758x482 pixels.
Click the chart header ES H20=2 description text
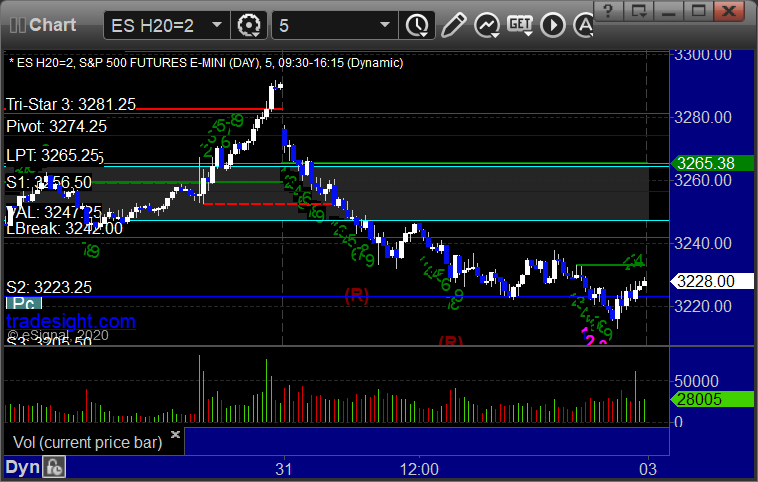206,63
